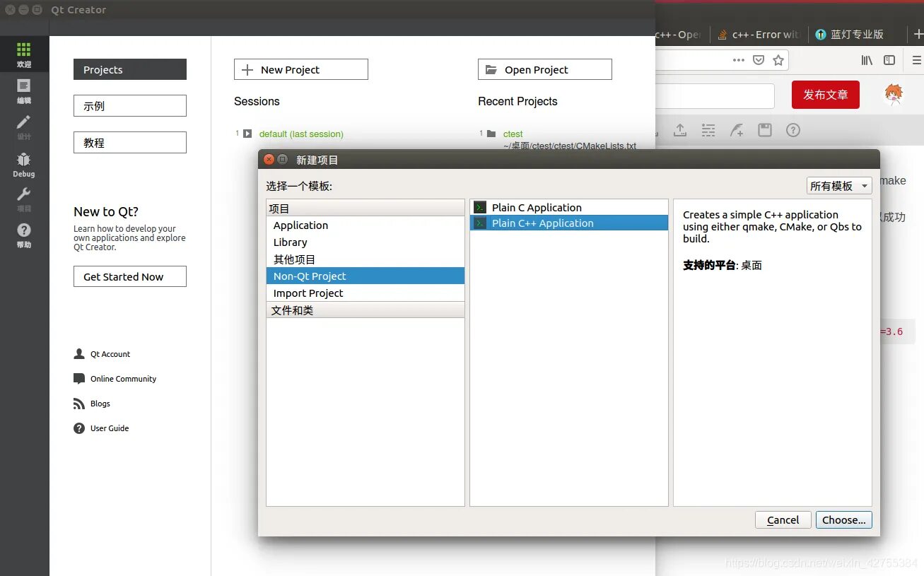Open the 所有模板 template filter dropdown
The height and width of the screenshot is (576, 924).
839,186
